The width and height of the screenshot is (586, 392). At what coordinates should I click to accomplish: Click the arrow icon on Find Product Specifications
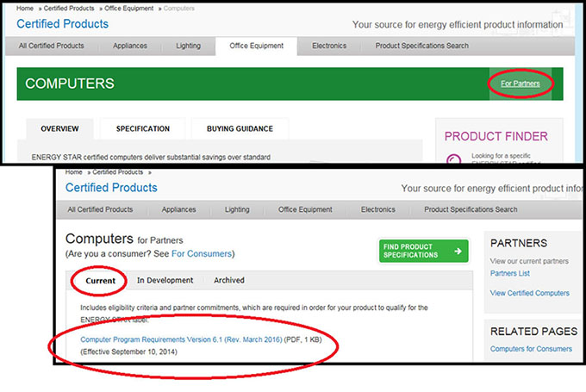pos(458,251)
